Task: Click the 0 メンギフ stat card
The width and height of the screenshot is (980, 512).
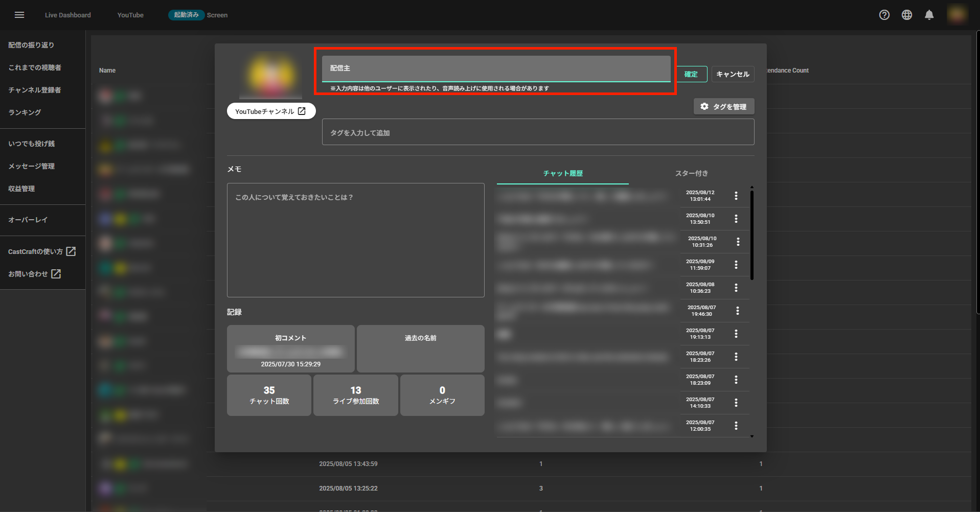Action: pyautogui.click(x=442, y=395)
